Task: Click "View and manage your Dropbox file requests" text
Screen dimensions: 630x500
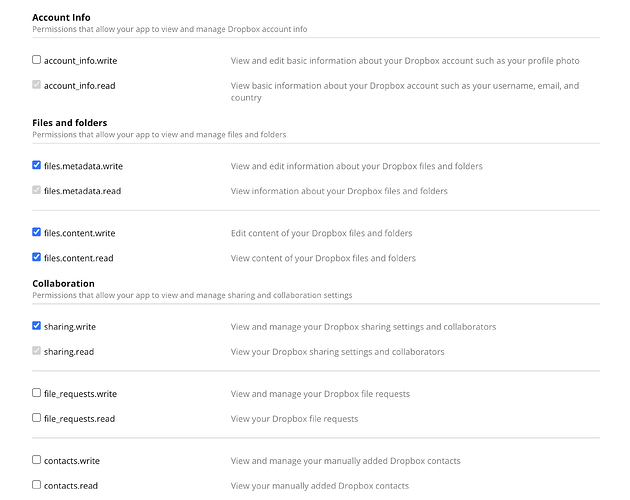Action: pyautogui.click(x=320, y=394)
